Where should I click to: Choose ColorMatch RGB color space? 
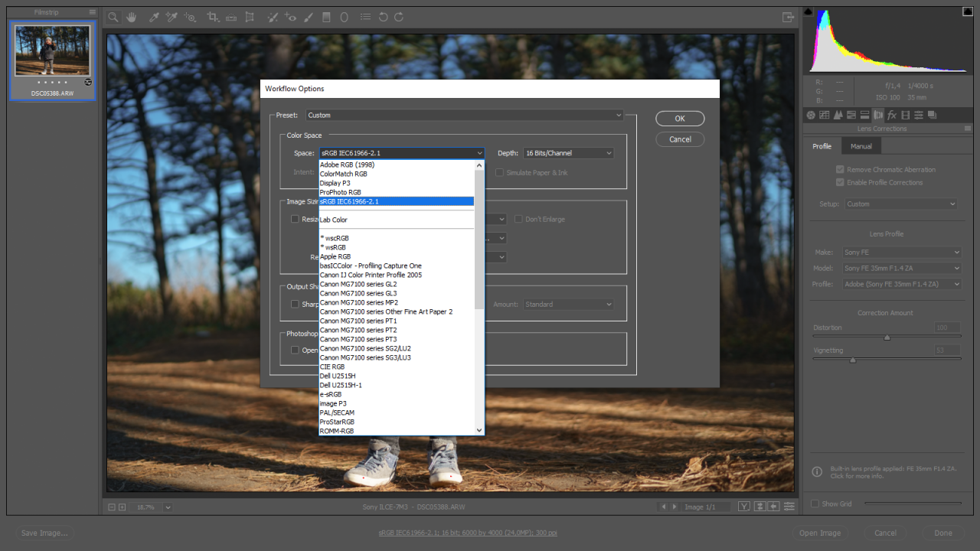[397, 174]
